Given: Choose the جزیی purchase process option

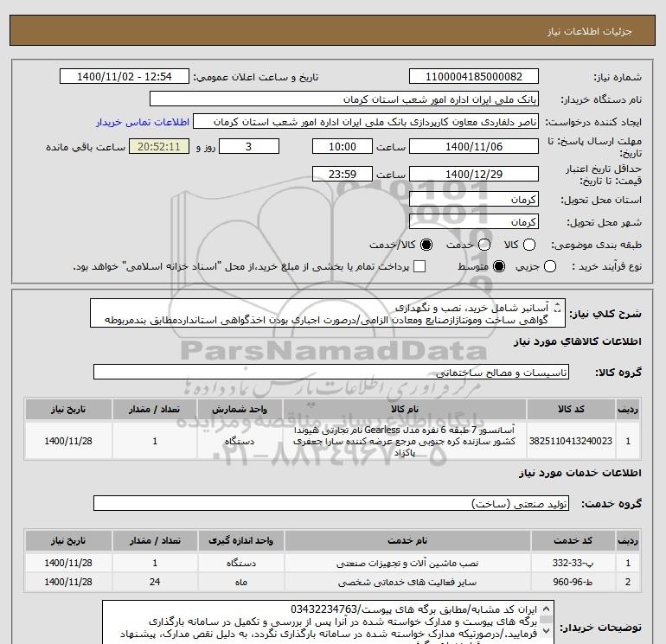Looking at the screenshot, I should [x=550, y=266].
